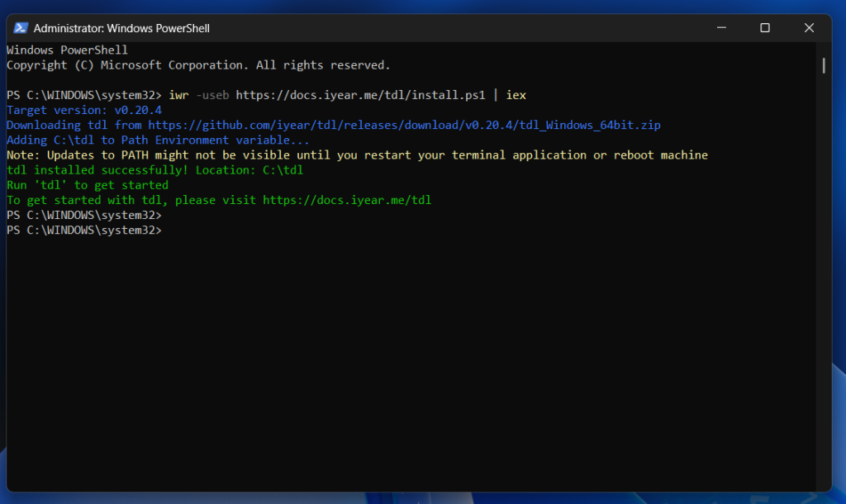Close the Administrator PowerShell window
This screenshot has height=504, width=846.
809,27
